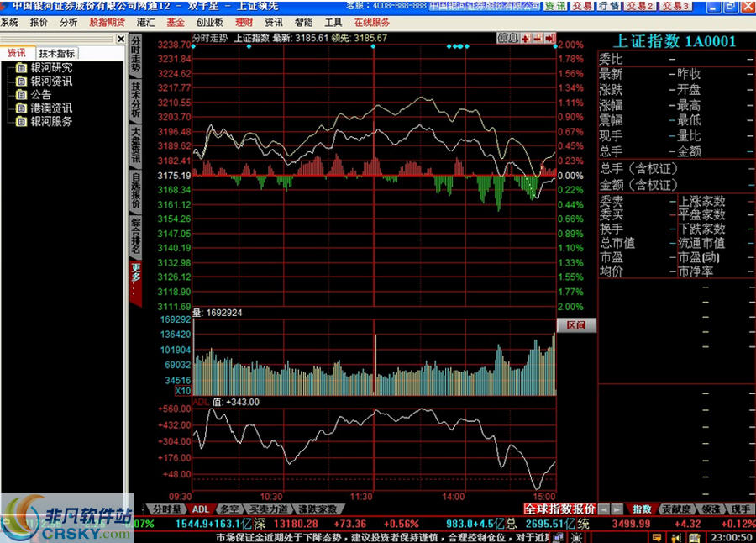Open the 港汇 menu

[x=145, y=23]
